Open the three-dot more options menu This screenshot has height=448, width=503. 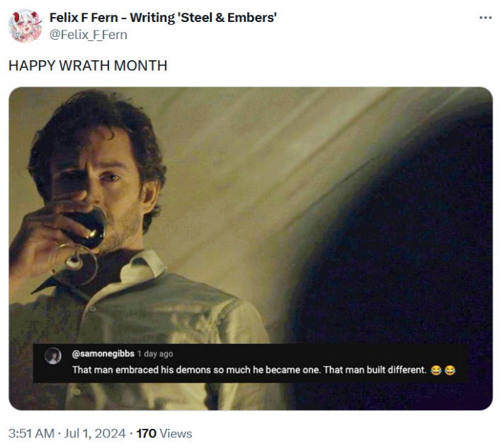485,18
